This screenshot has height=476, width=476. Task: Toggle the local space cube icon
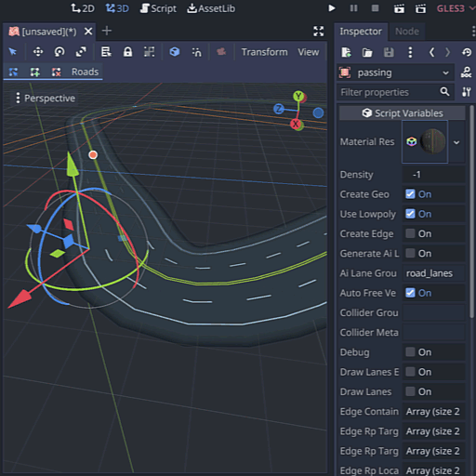pos(175,52)
